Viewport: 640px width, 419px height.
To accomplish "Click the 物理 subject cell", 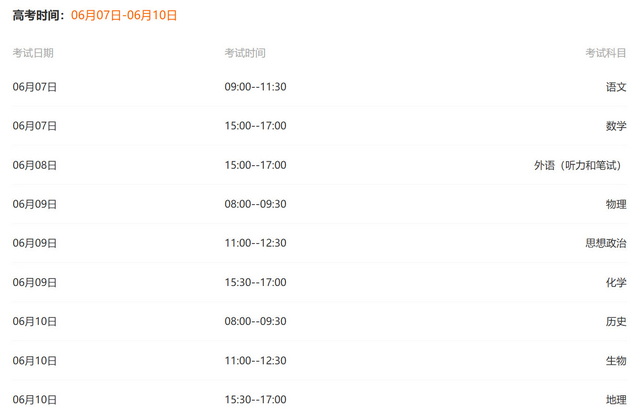I will (x=616, y=204).
